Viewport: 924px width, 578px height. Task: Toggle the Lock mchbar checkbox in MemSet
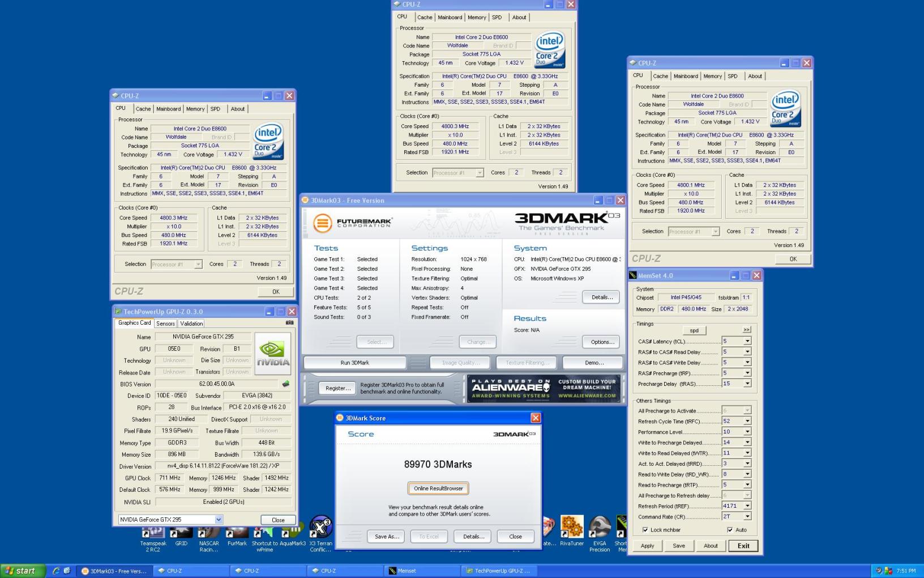pyautogui.click(x=645, y=530)
